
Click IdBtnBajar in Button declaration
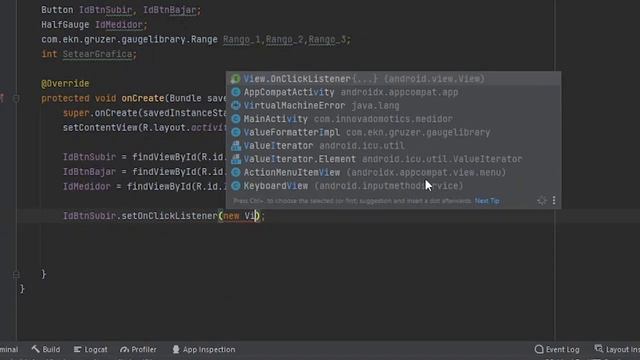pyautogui.click(x=169, y=10)
